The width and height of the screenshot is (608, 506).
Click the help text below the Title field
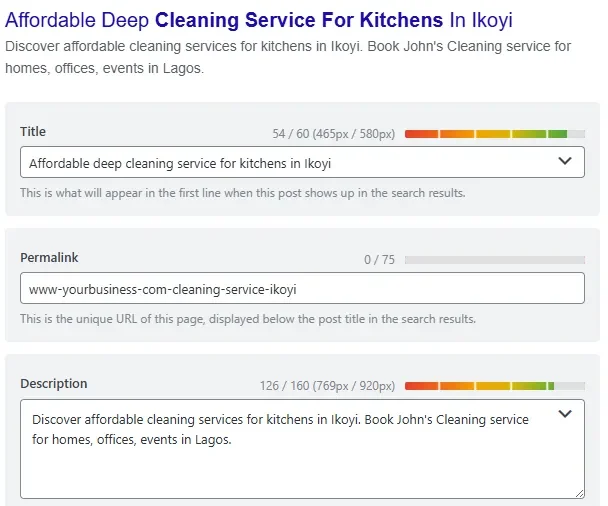242,193
